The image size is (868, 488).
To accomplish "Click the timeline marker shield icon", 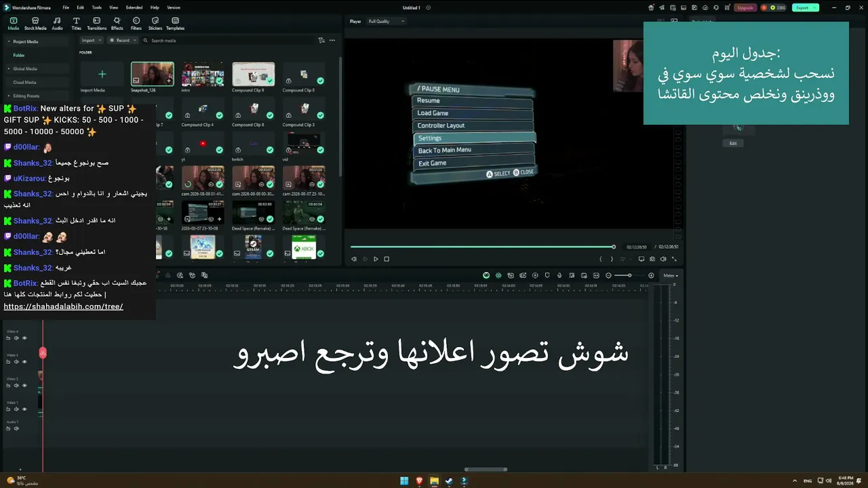I will (548, 275).
